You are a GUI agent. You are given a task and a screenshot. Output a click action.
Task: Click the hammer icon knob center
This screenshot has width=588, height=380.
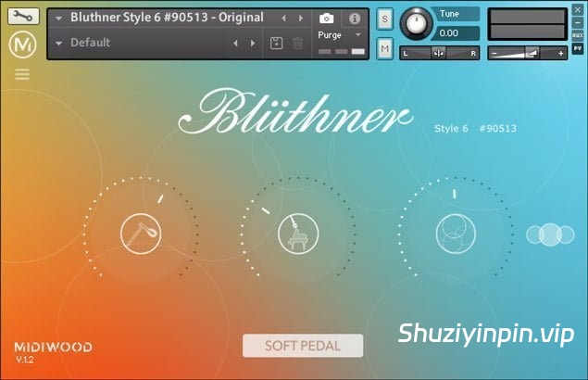(141, 234)
